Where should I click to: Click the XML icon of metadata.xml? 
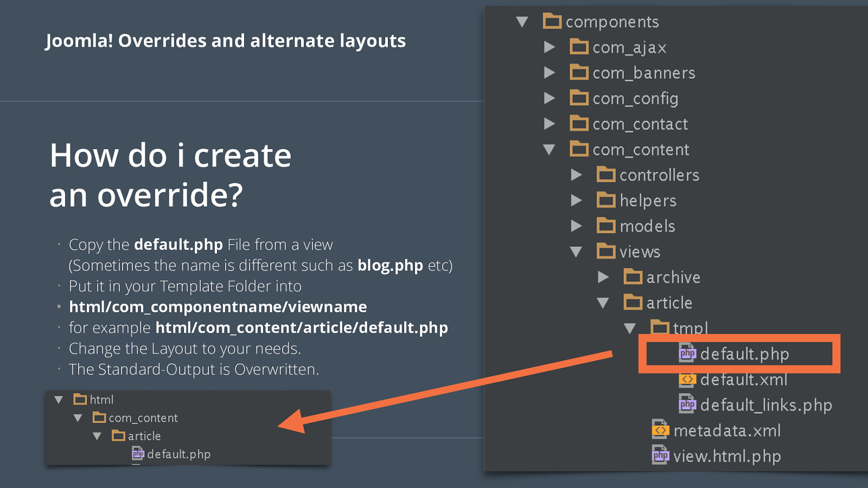tap(660, 429)
